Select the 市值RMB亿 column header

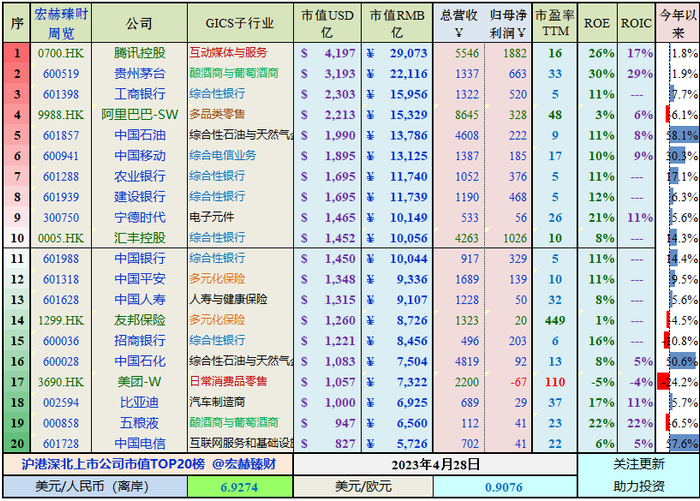(x=397, y=23)
